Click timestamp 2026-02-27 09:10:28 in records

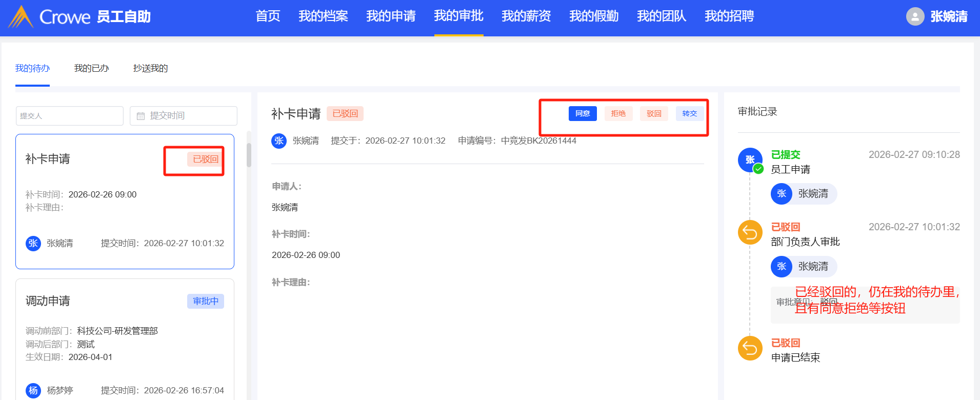click(x=914, y=154)
